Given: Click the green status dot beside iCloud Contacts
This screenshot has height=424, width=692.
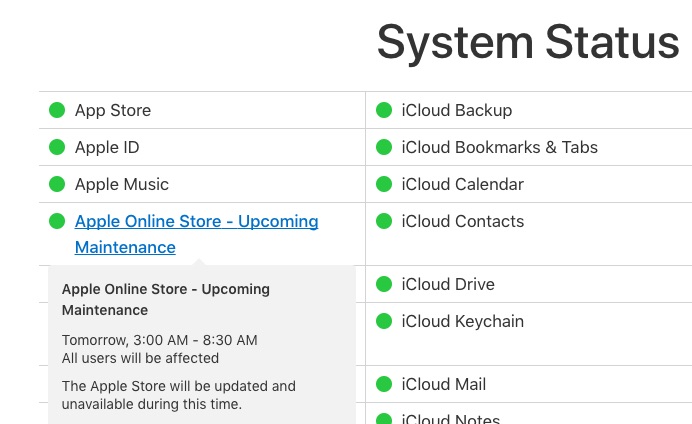Looking at the screenshot, I should pos(384,221).
